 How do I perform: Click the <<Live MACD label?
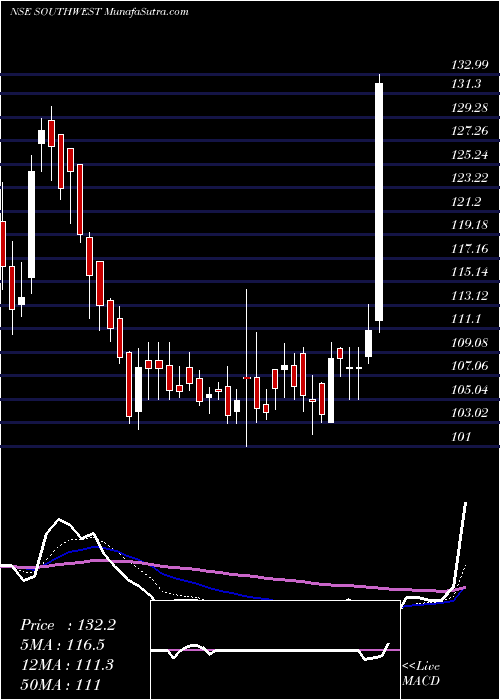[x=421, y=674]
